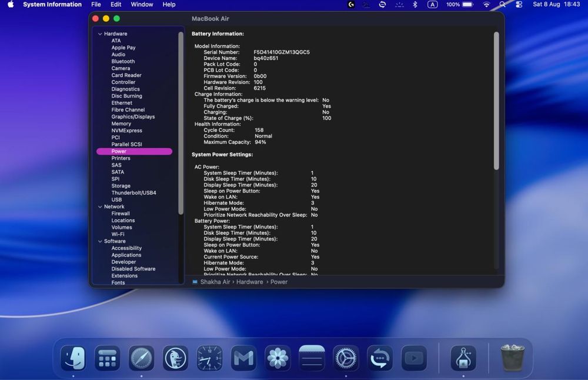This screenshot has width=588, height=380.
Task: Select Extensions under Software
Action: 125,276
